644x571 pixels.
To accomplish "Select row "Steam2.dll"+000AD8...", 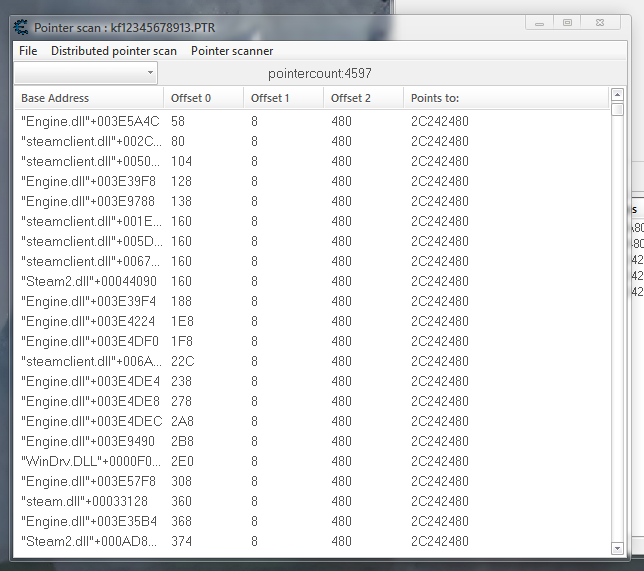I will (312, 541).
